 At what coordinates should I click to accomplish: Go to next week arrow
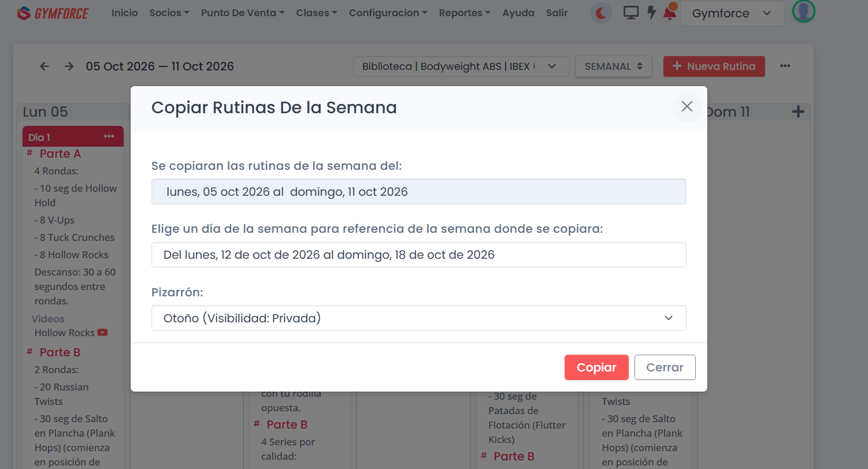(x=69, y=66)
